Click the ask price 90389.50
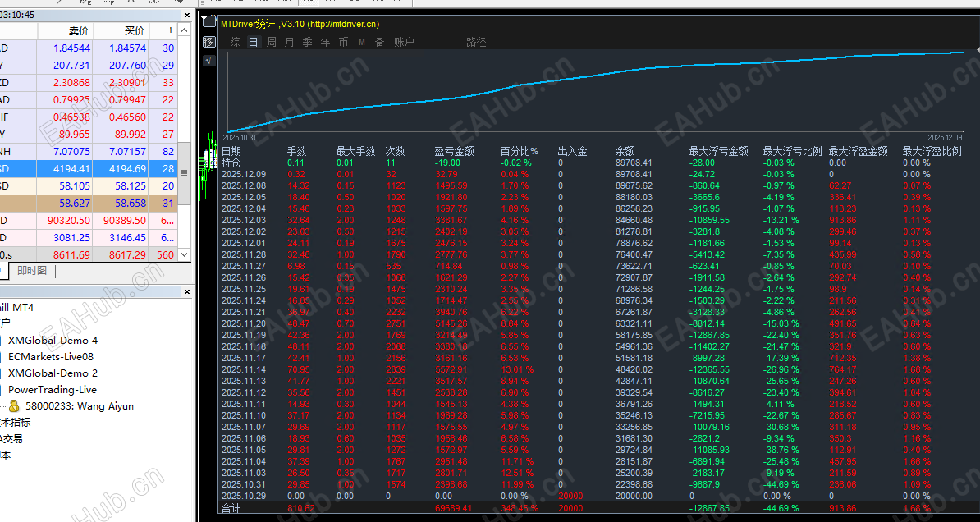This screenshot has height=522, width=980. [127, 220]
